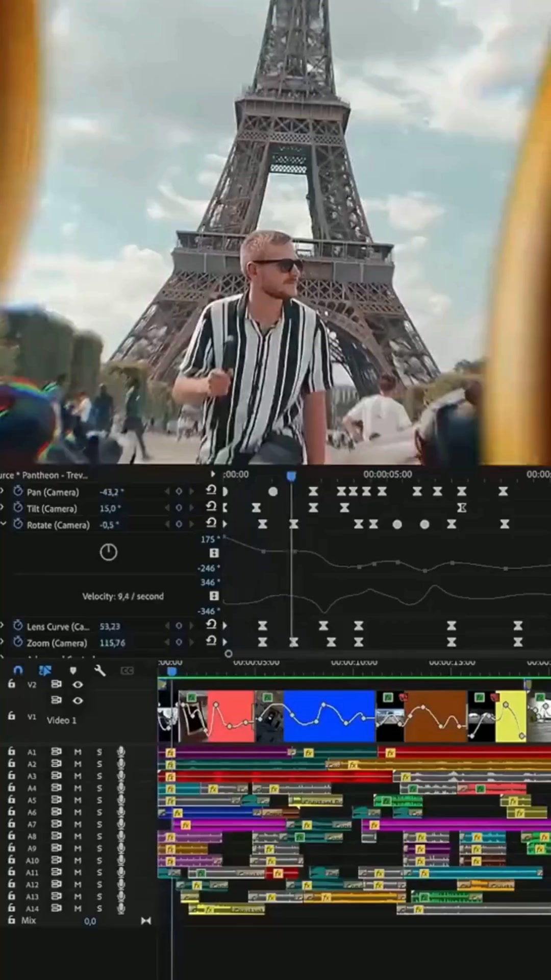The height and width of the screenshot is (980, 551).
Task: Reset the Zoom (Camera) parameter
Action: [x=211, y=641]
